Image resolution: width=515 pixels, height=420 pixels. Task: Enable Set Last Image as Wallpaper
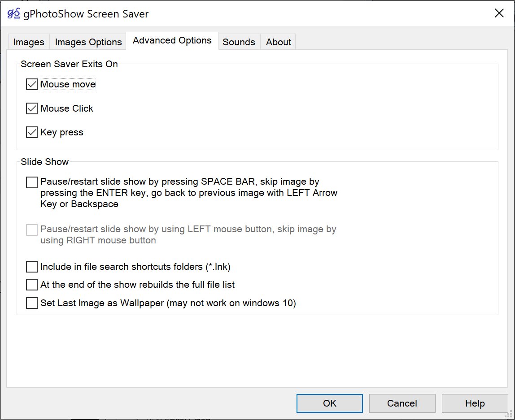[x=32, y=303]
